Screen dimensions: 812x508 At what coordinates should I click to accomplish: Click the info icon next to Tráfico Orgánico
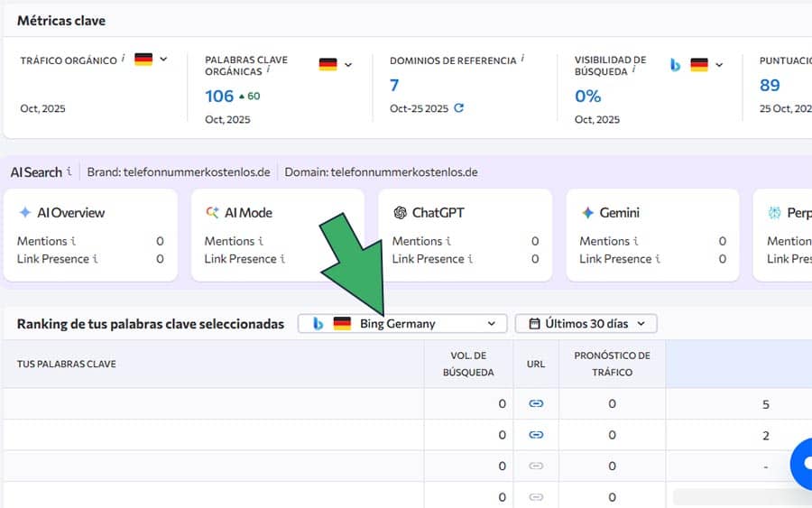124,60
